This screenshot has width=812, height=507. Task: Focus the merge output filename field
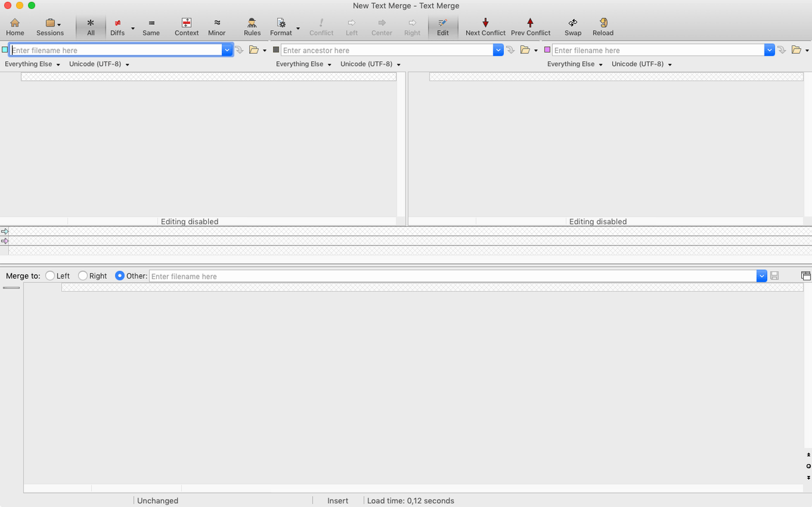coord(453,276)
